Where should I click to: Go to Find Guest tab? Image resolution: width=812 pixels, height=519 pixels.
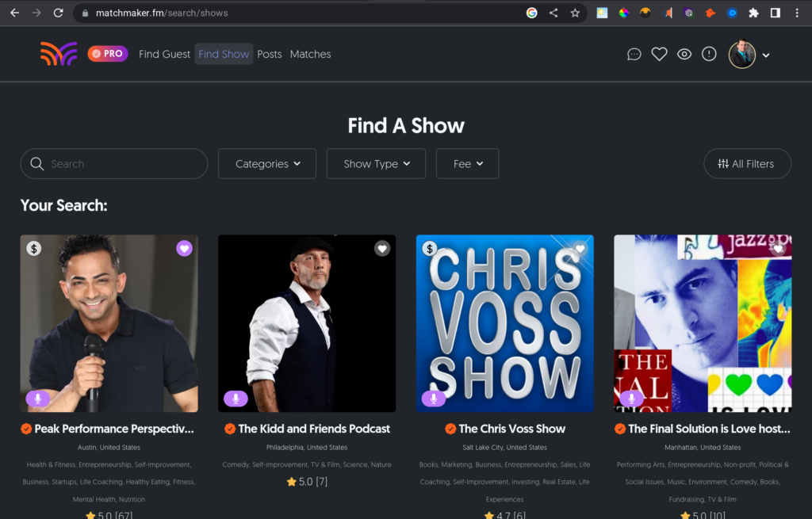[164, 54]
